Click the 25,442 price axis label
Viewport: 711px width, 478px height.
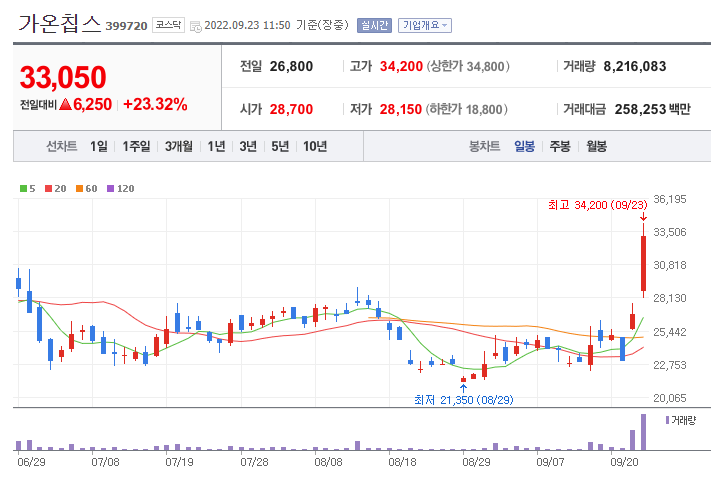pos(670,332)
